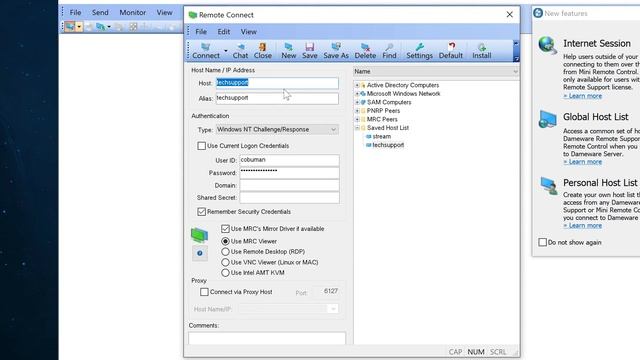Screen dimensions: 640x360
Task: Click the NUM status bar indicator
Action: pos(476,352)
